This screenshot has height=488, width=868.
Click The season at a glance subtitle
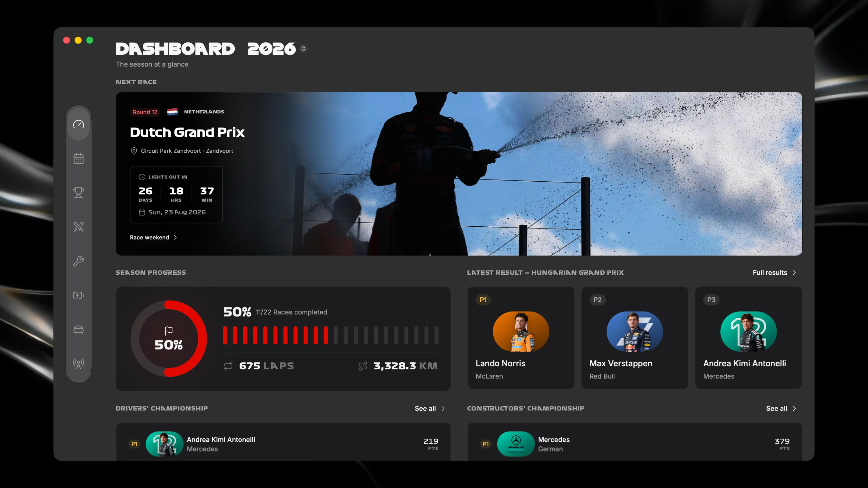[152, 64]
